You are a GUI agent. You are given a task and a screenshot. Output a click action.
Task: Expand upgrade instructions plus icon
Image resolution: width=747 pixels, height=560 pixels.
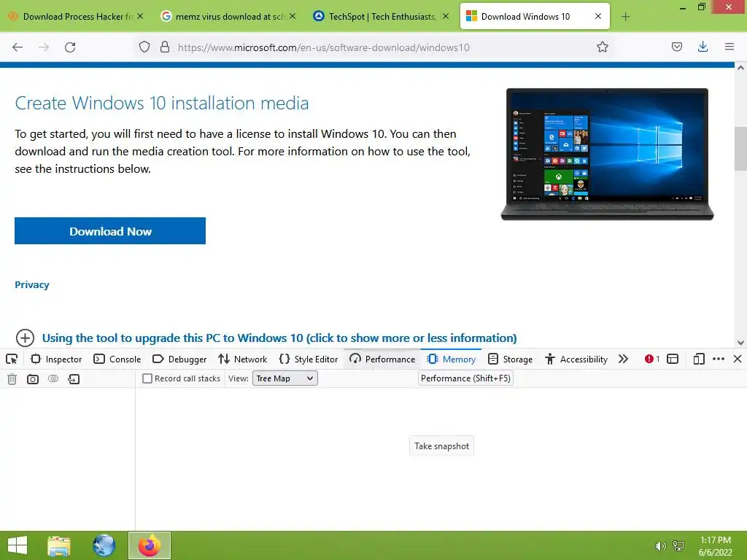[25, 338]
